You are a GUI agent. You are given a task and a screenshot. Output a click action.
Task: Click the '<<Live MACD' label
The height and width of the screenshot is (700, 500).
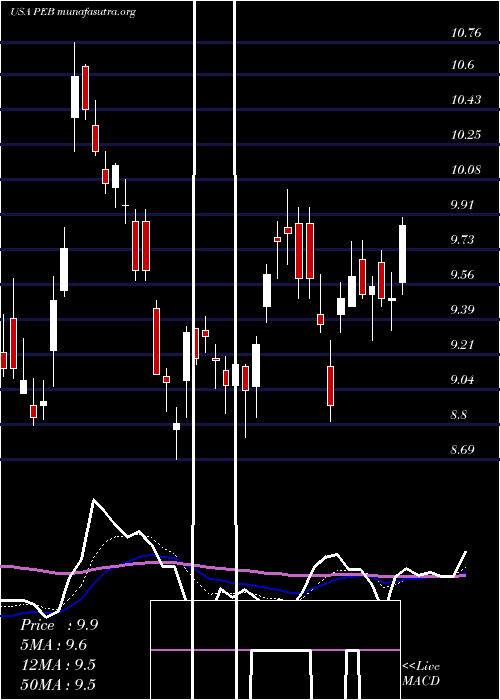point(421,673)
